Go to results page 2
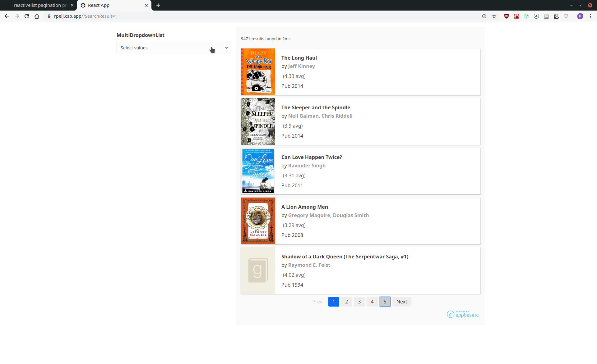This screenshot has height=364, width=597. point(346,302)
